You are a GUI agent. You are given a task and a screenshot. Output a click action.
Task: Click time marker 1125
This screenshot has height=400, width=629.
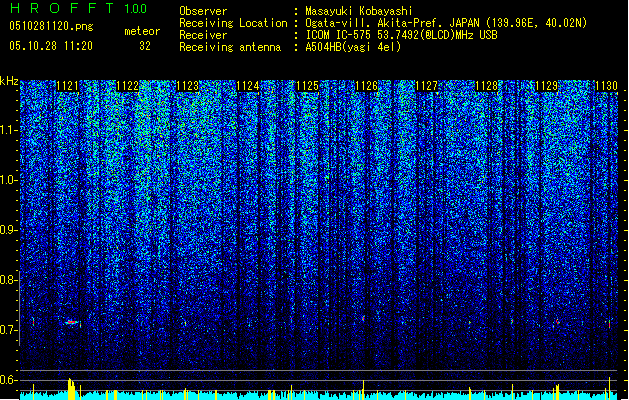[307, 86]
